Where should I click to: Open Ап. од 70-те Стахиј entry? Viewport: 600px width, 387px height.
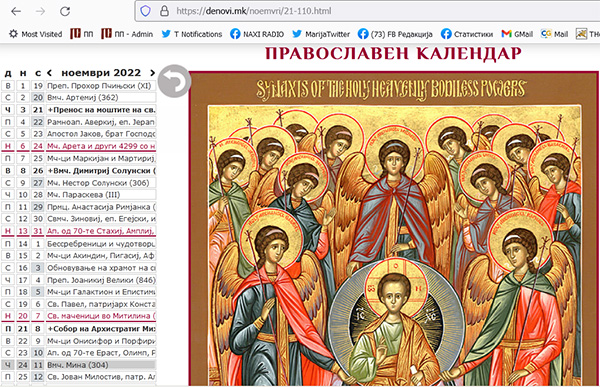click(101, 231)
